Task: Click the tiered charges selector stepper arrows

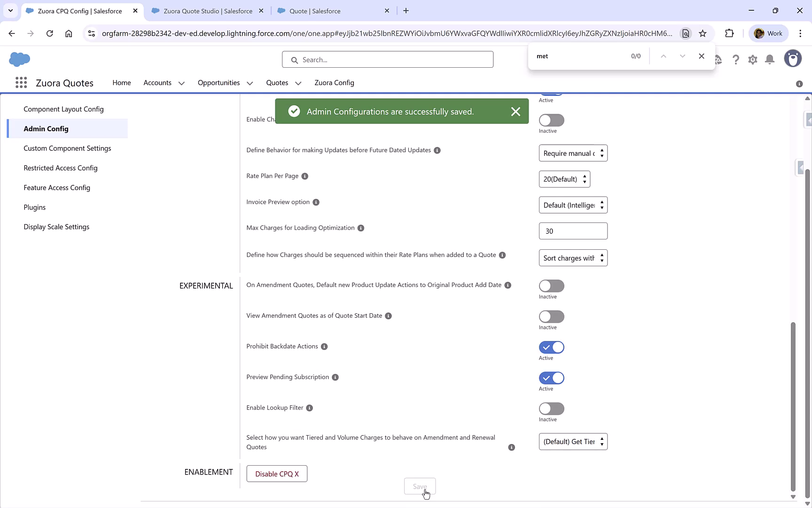Action: click(602, 441)
